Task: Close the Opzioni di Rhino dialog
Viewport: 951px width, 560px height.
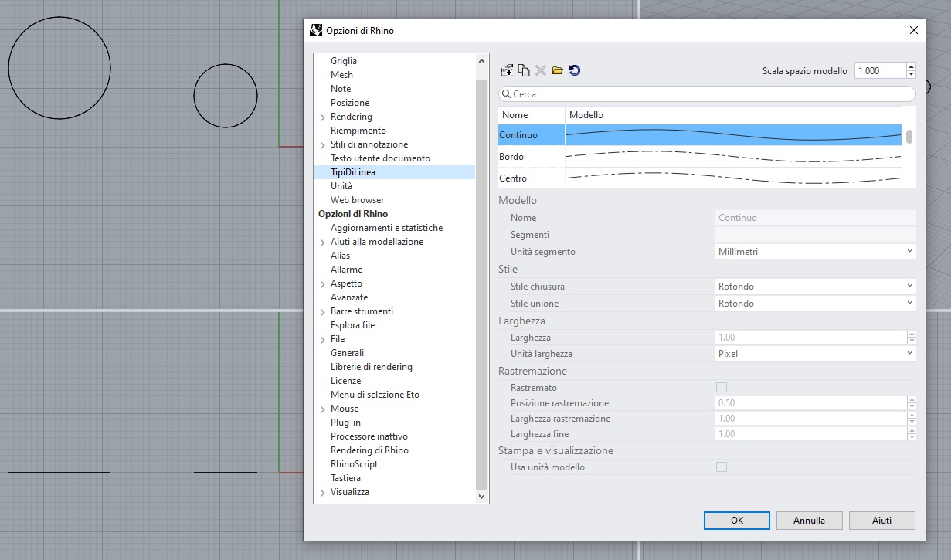Action: click(914, 30)
